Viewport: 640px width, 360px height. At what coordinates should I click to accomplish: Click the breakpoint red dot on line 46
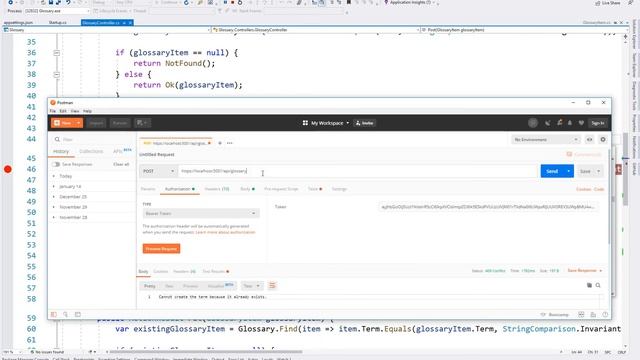tap(8, 169)
